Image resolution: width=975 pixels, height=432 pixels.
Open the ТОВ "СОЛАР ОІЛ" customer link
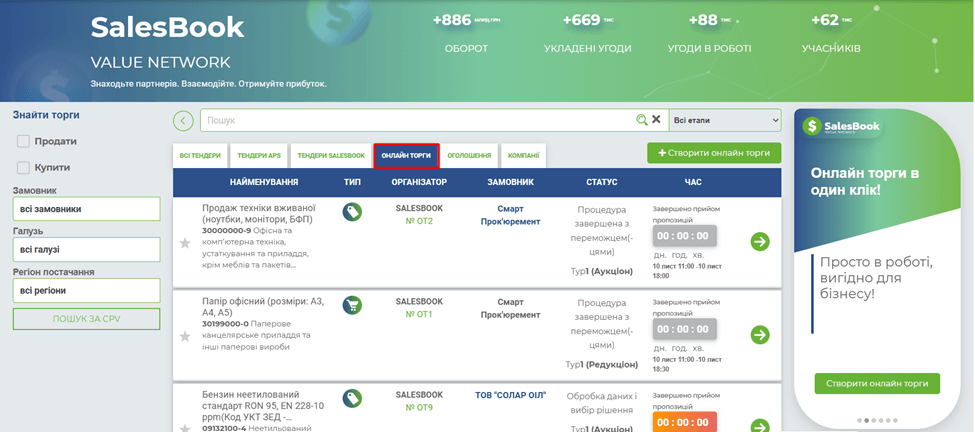coord(510,395)
